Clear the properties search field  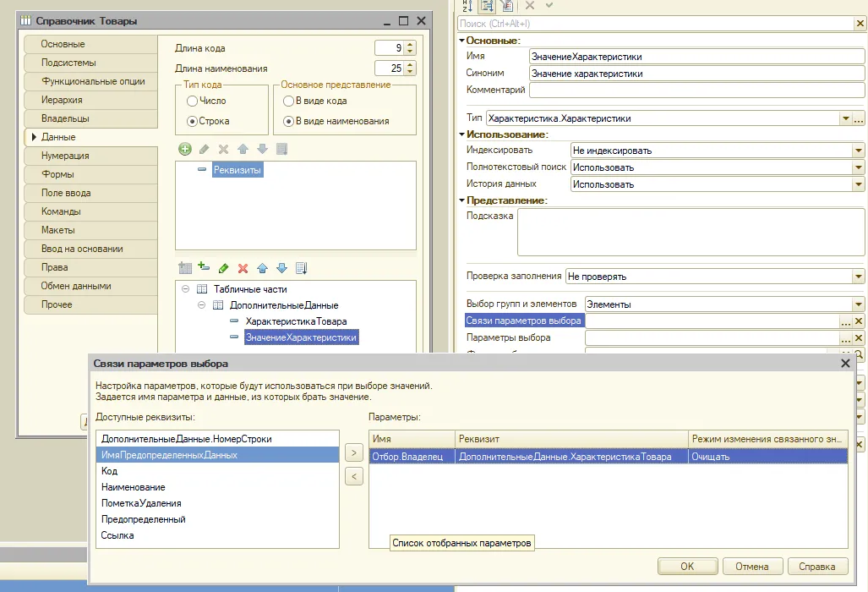pyautogui.click(x=860, y=24)
